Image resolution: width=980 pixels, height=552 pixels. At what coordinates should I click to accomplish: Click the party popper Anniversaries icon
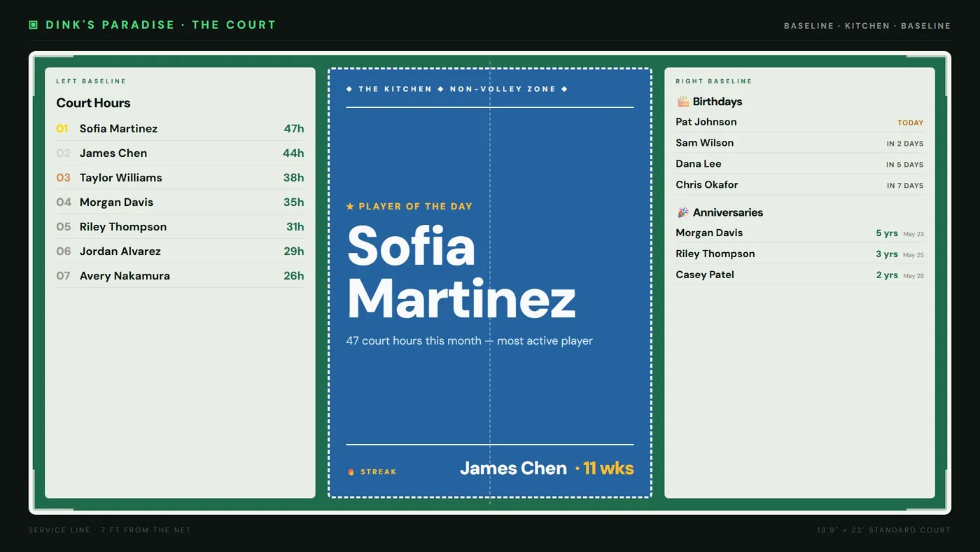point(683,212)
